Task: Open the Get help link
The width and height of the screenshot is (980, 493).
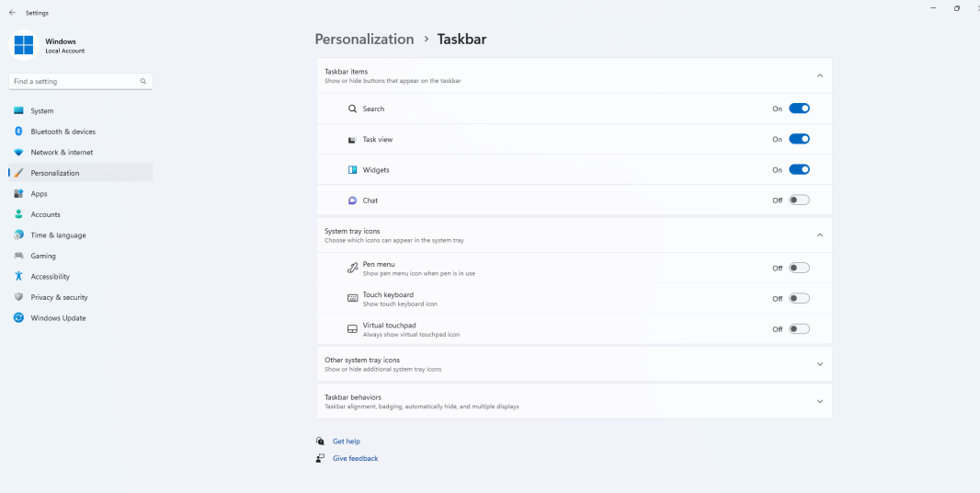Action: [x=347, y=441]
